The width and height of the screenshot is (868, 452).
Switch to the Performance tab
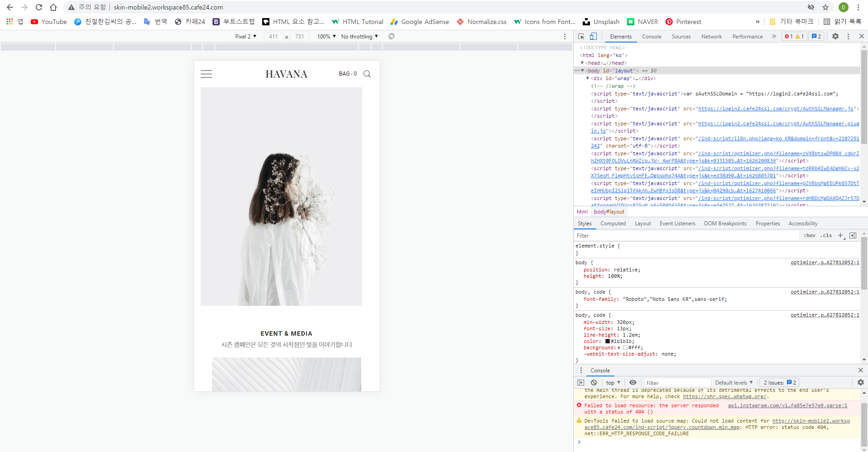[747, 37]
